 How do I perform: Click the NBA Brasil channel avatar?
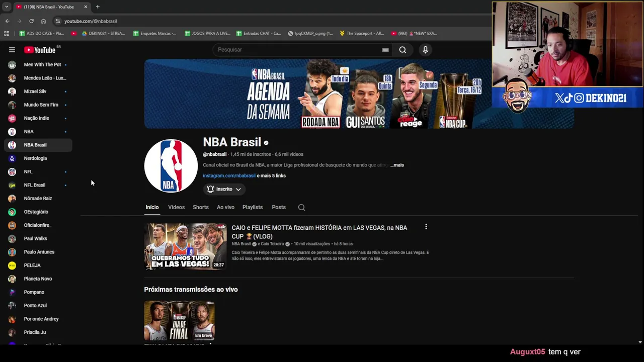coord(171,166)
